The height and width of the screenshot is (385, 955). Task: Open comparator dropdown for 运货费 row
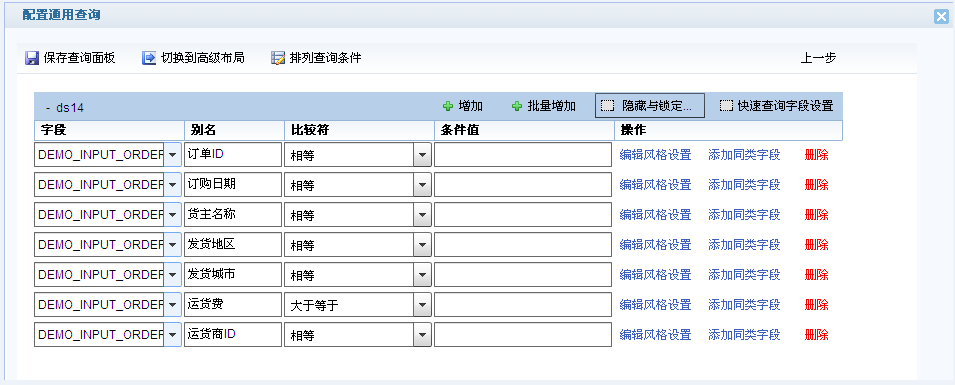[422, 305]
